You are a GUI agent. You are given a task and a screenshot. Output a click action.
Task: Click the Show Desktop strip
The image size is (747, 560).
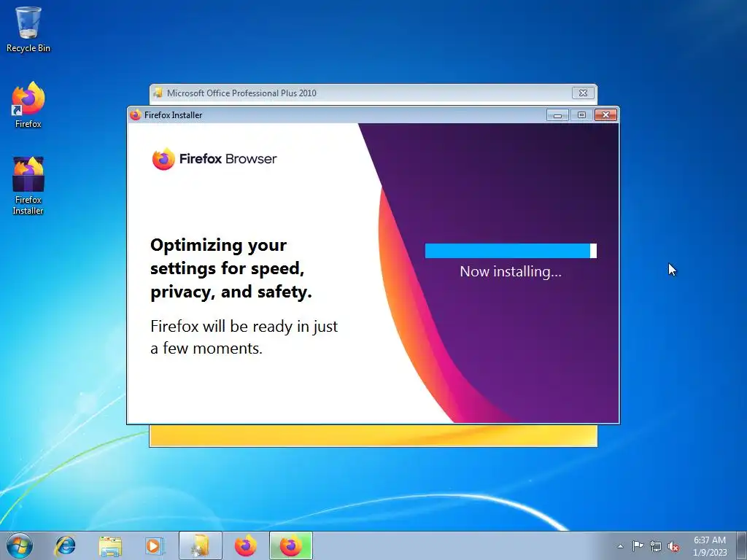coord(742,545)
